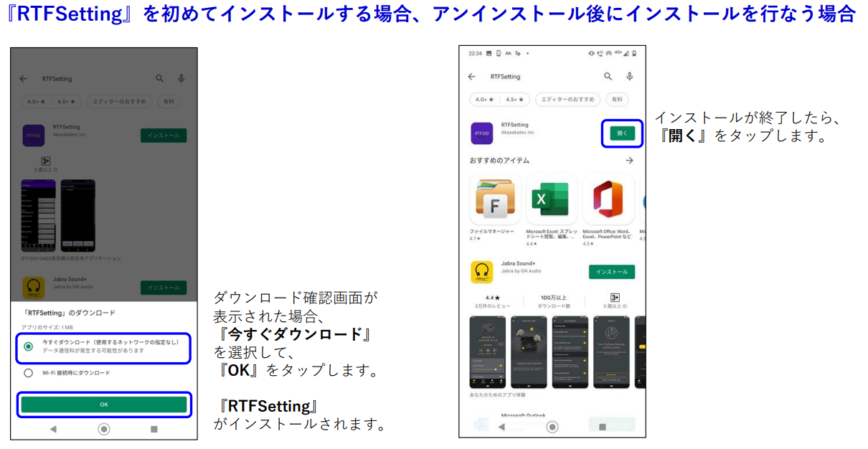Tap 有料 chip in 開く phone screen
868x449 pixels.
(618, 100)
